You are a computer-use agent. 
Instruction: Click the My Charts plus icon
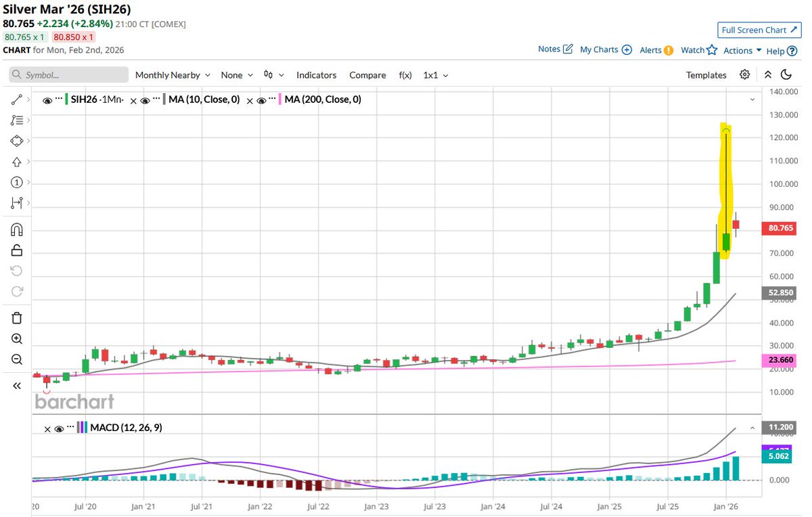[627, 49]
